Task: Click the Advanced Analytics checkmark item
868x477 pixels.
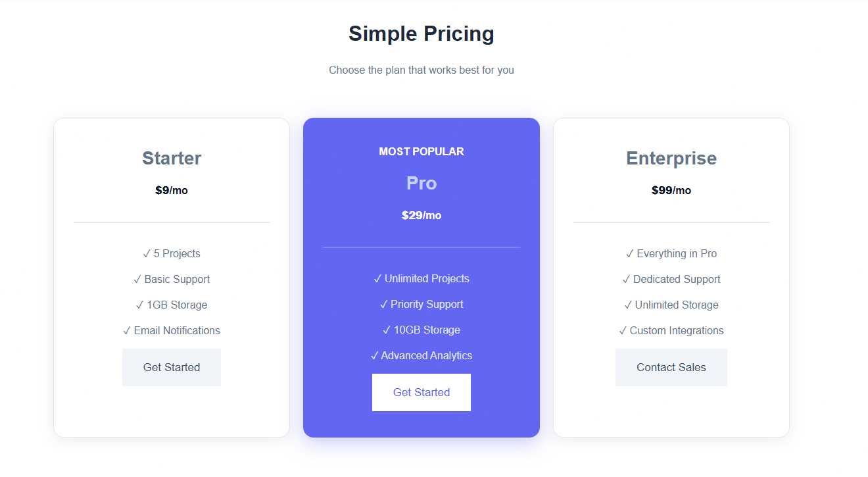Action: [422, 355]
